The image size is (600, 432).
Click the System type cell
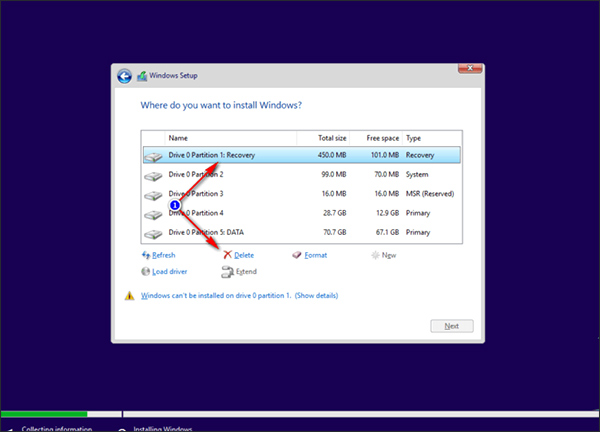point(417,174)
